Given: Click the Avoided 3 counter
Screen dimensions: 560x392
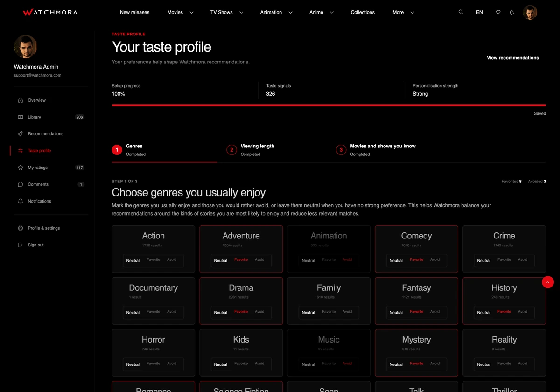Looking at the screenshot, I should (537, 182).
